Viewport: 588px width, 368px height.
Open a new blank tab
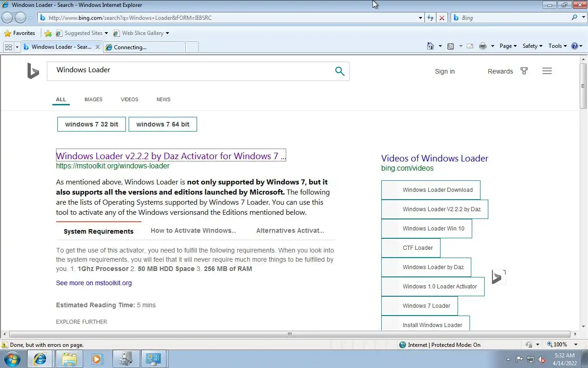(192, 47)
